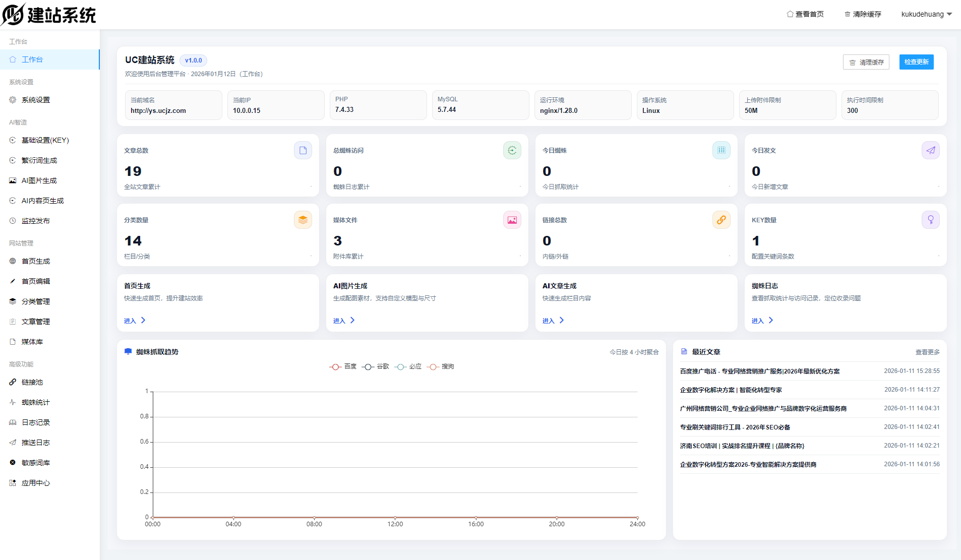The height and width of the screenshot is (560, 961).
Task: Click the link icon on 链接总数 card
Action: pyautogui.click(x=721, y=220)
